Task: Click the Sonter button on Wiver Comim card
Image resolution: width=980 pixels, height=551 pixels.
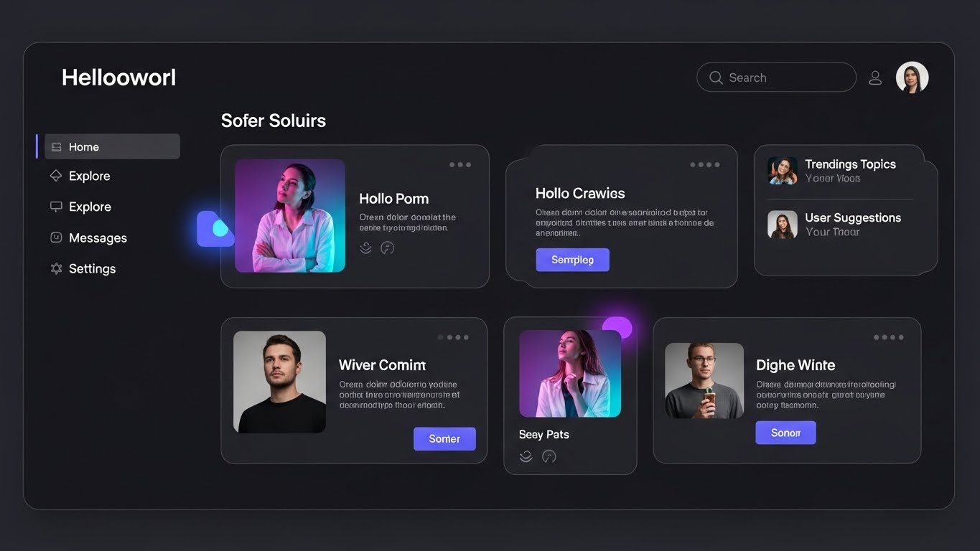Action: 444,438
